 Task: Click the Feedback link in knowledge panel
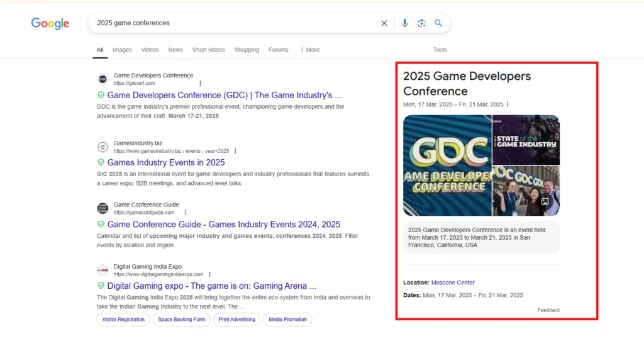pos(548,310)
